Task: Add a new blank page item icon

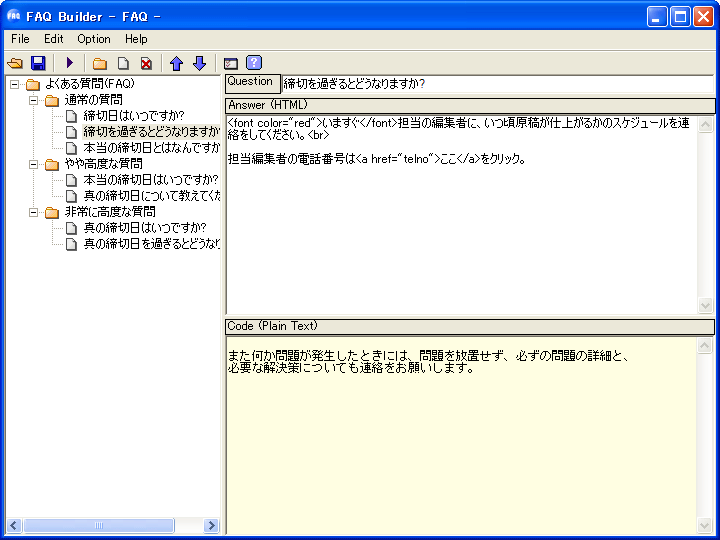Action: coord(123,63)
